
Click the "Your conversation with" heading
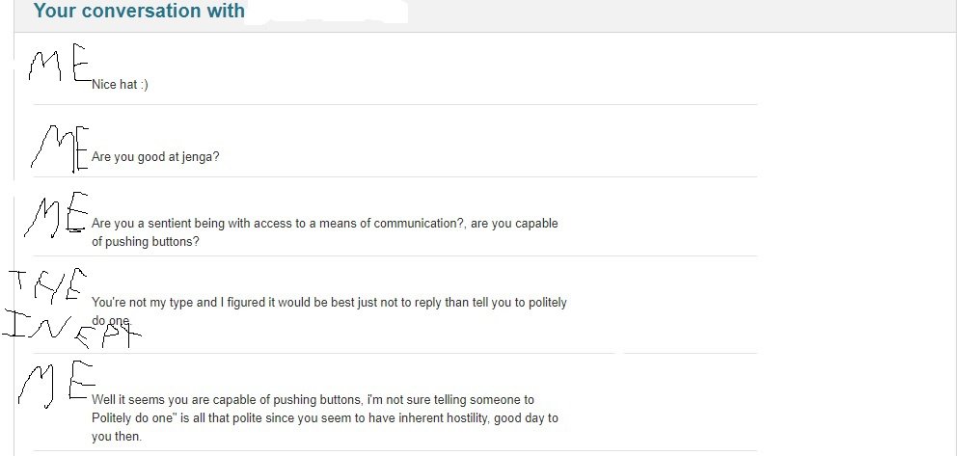coord(139,12)
